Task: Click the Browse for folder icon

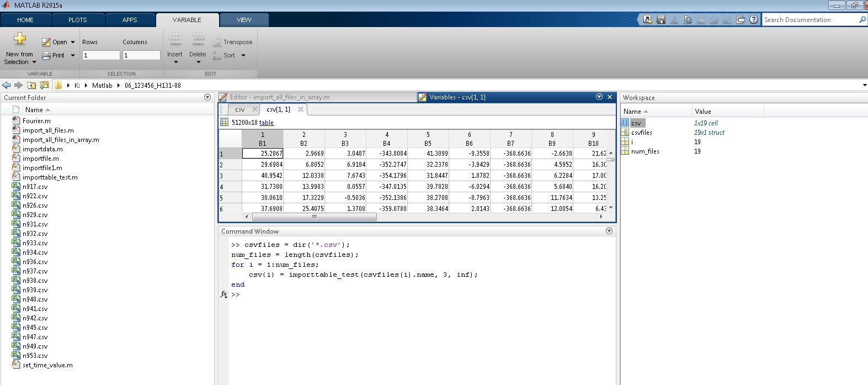Action: pos(44,85)
